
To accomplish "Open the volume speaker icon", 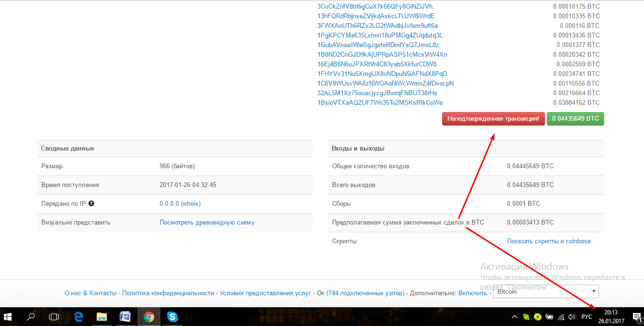I will click(x=572, y=317).
